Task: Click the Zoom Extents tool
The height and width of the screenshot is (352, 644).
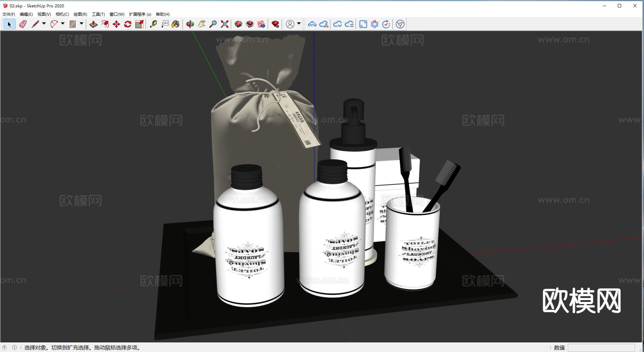Action: point(224,24)
